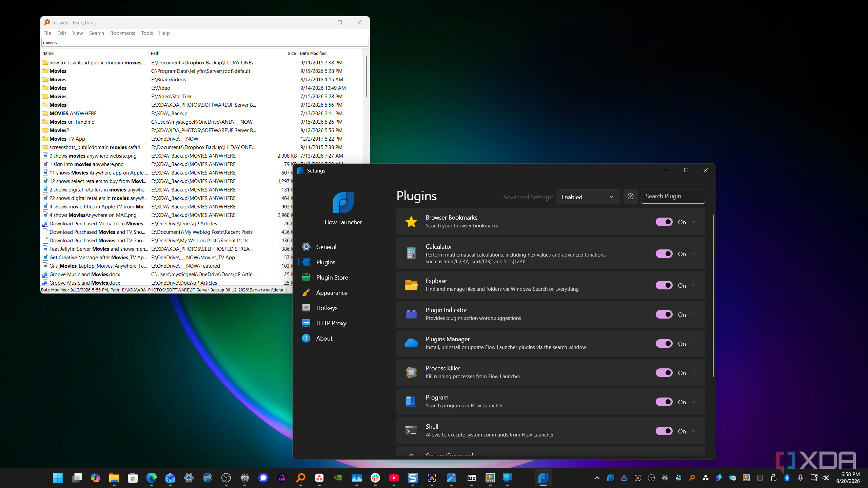Screen dimensions: 868x488
Task: Click the Jellyfin tray icon
Action: (624, 478)
